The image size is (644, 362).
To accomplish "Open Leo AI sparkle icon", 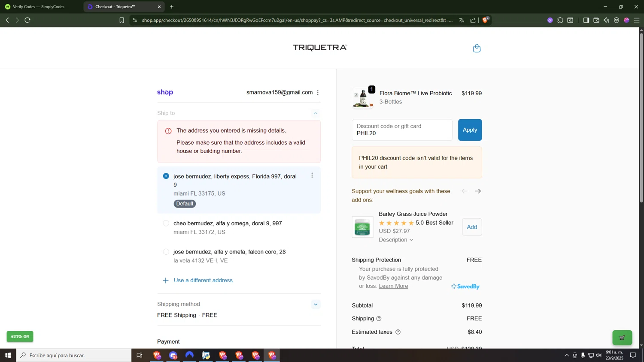I will (x=606, y=20).
